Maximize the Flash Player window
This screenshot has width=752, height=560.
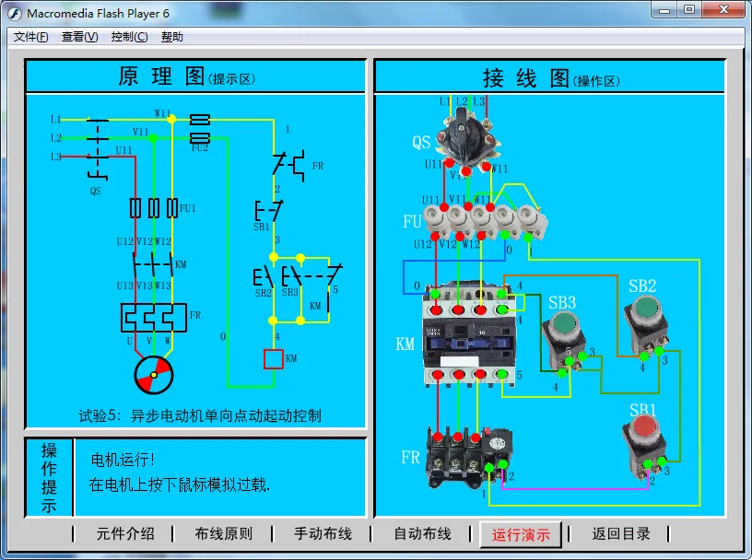[689, 9]
